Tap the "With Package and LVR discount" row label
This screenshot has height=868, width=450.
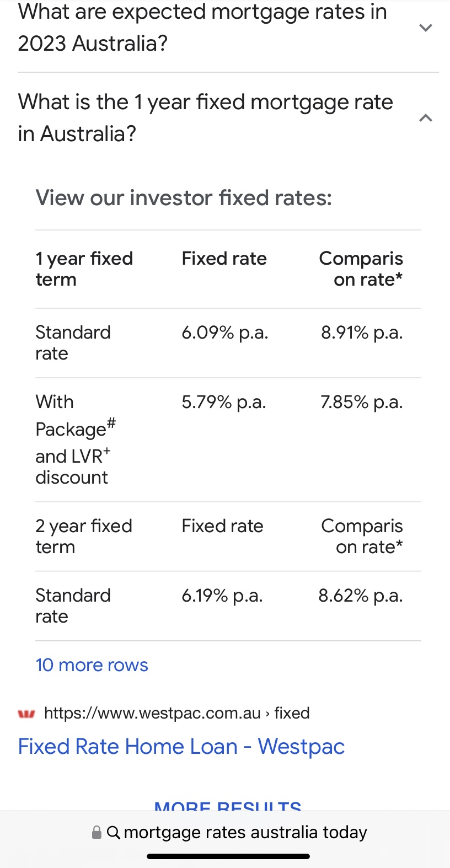75,440
